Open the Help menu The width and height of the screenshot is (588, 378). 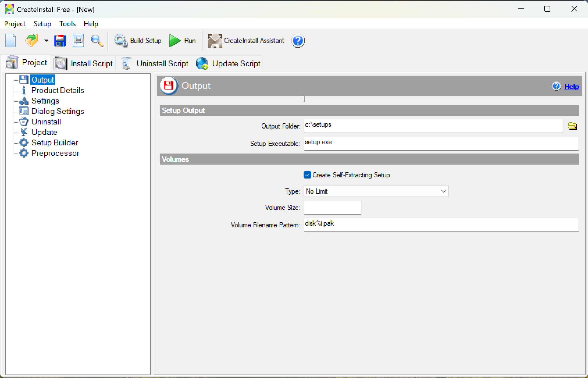(91, 24)
